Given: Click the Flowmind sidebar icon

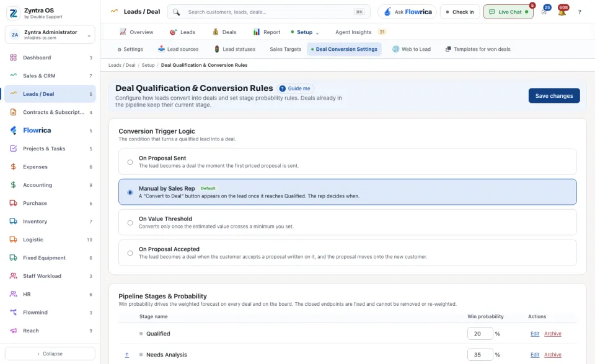Looking at the screenshot, I should click(x=13, y=313).
